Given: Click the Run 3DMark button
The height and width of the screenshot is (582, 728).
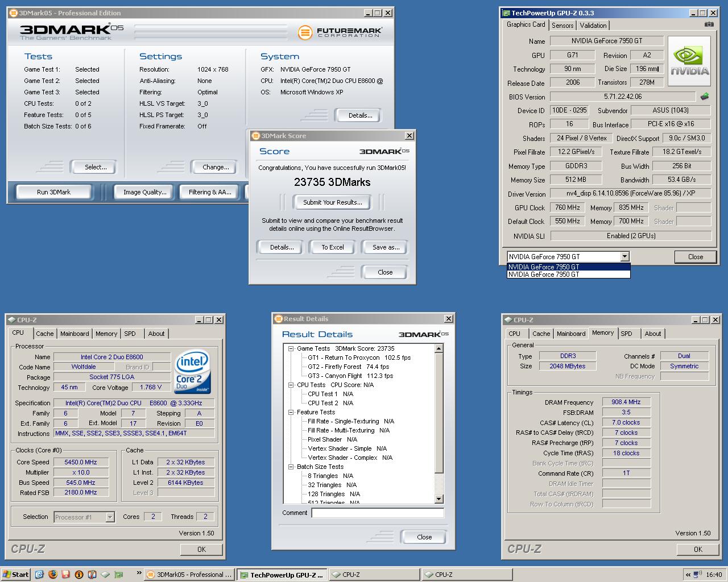Looking at the screenshot, I should [x=53, y=192].
